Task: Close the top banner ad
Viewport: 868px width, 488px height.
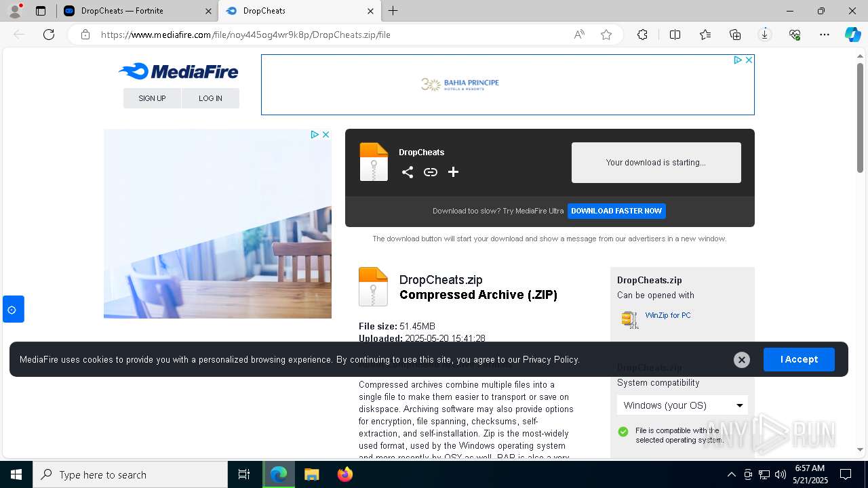Action: pos(749,60)
